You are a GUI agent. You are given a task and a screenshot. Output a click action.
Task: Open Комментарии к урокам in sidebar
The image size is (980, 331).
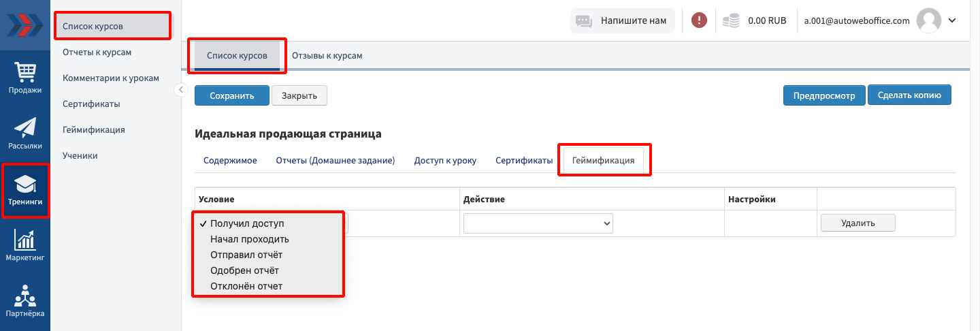pos(111,78)
